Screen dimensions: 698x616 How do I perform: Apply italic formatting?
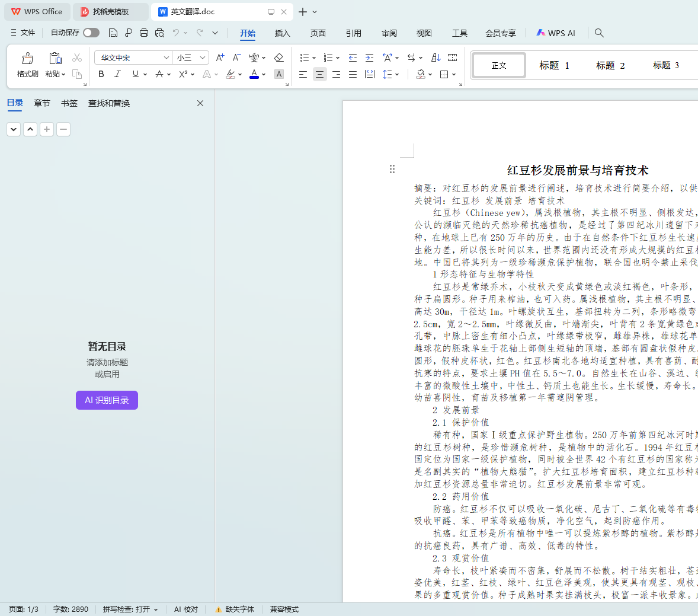[x=117, y=74]
